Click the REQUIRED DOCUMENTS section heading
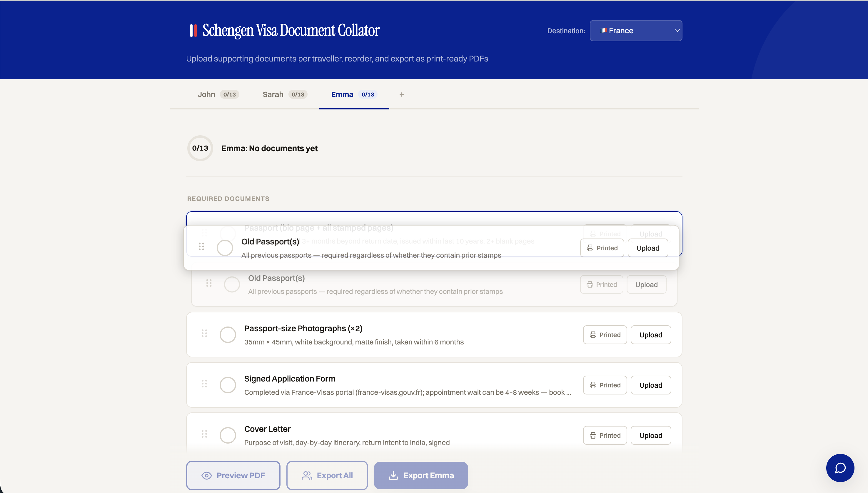The image size is (868, 493). pos(228,199)
